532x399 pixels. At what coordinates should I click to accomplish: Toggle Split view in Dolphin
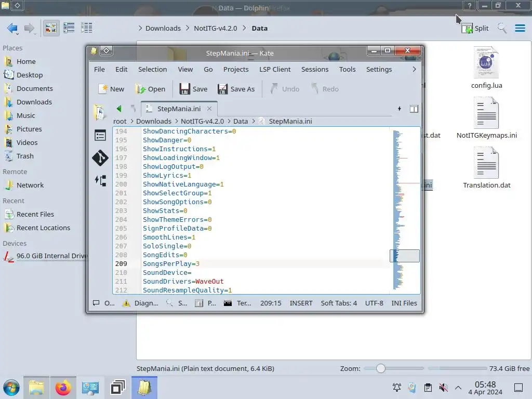tap(475, 28)
